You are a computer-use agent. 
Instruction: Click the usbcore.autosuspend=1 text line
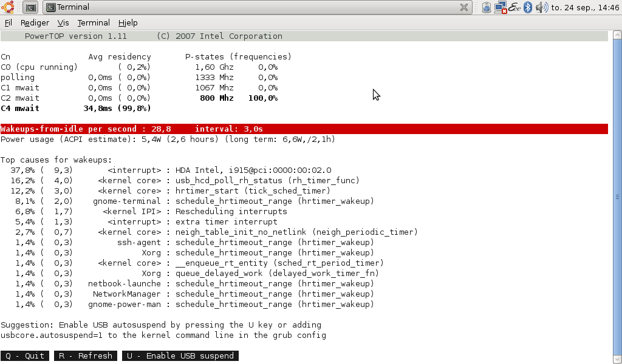pos(163,335)
